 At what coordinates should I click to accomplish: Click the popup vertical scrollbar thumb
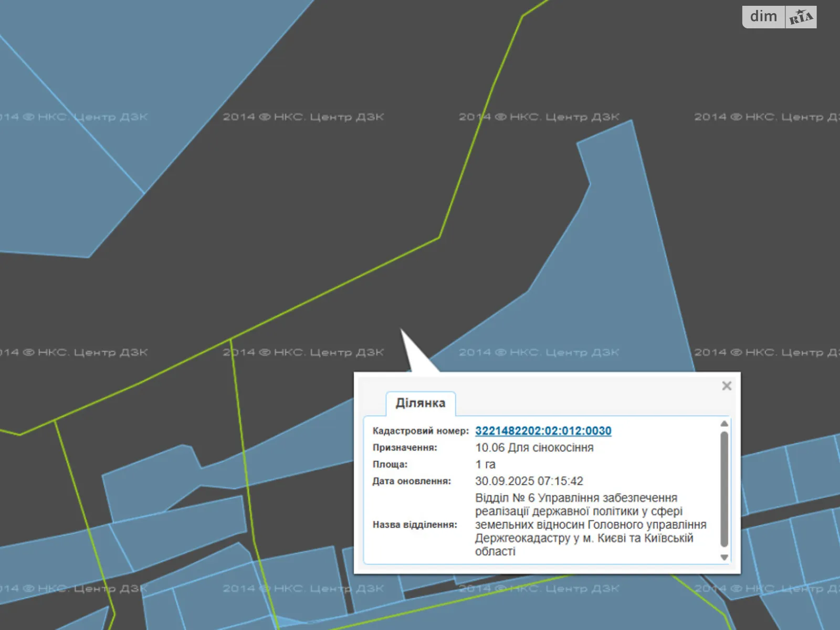[x=724, y=488]
